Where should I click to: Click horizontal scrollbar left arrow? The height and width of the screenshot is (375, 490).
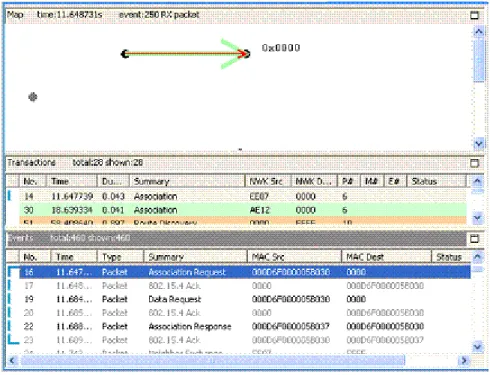[x=12, y=360]
